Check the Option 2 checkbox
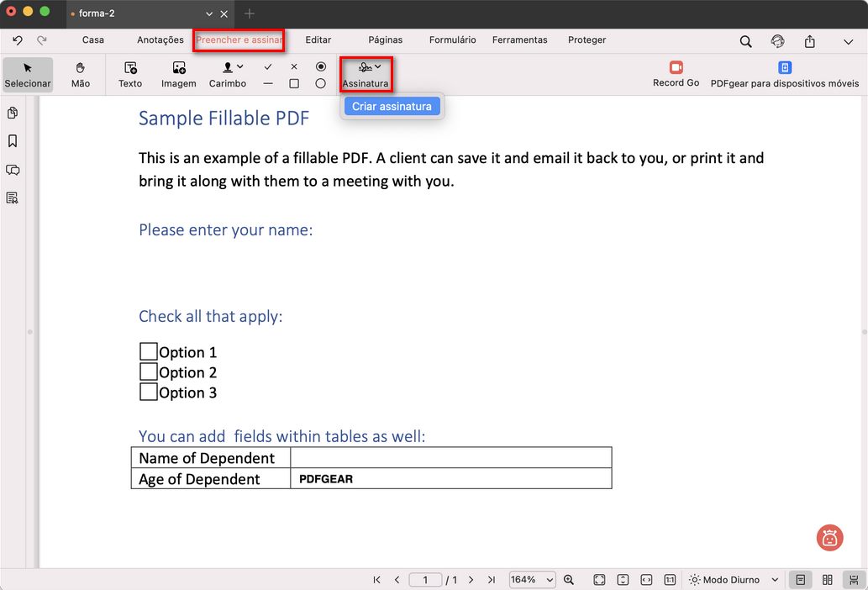Image resolution: width=868 pixels, height=590 pixels. (x=149, y=371)
